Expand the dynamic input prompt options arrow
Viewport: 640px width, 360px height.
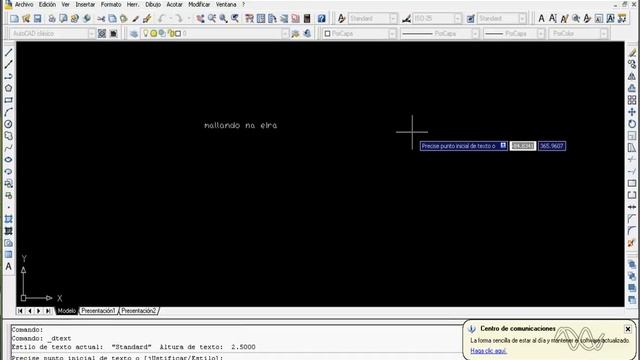tap(503, 146)
